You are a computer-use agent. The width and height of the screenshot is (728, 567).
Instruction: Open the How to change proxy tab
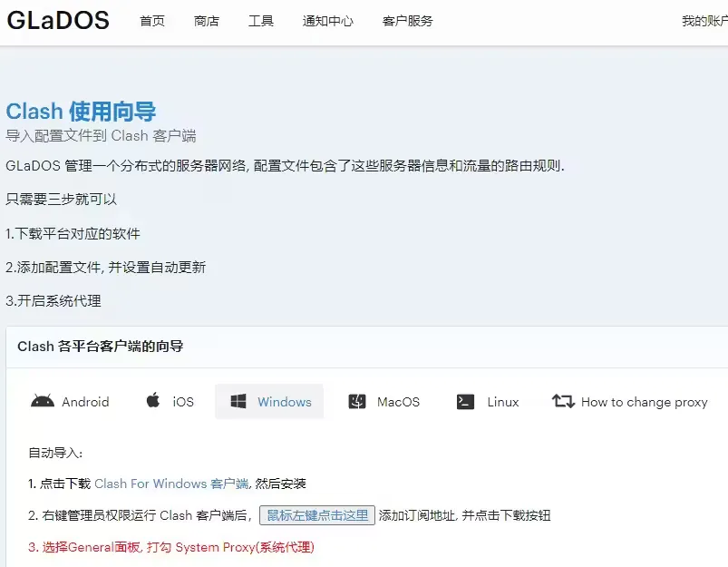point(644,402)
